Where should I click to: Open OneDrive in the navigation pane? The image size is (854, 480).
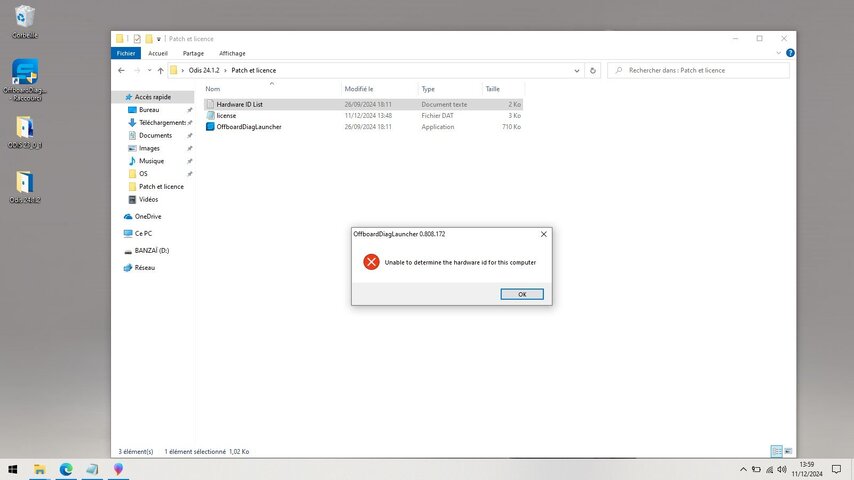(x=148, y=216)
